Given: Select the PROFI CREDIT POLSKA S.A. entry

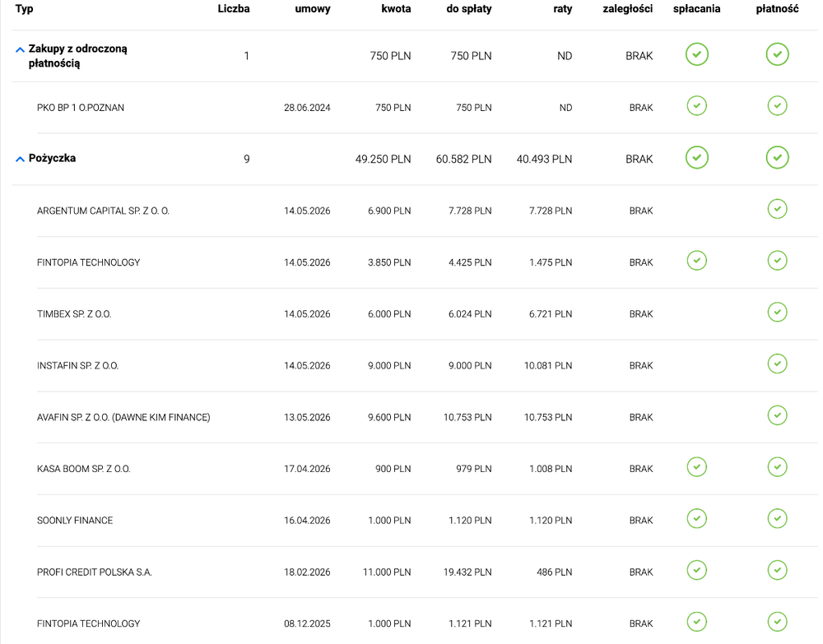Looking at the screenshot, I should pyautogui.click(x=95, y=572).
